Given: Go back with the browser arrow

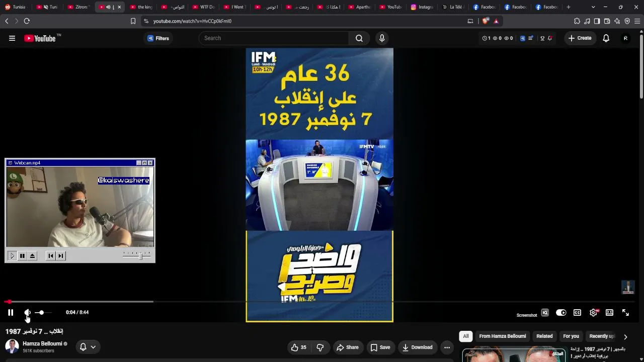Looking at the screenshot, I should (x=7, y=21).
